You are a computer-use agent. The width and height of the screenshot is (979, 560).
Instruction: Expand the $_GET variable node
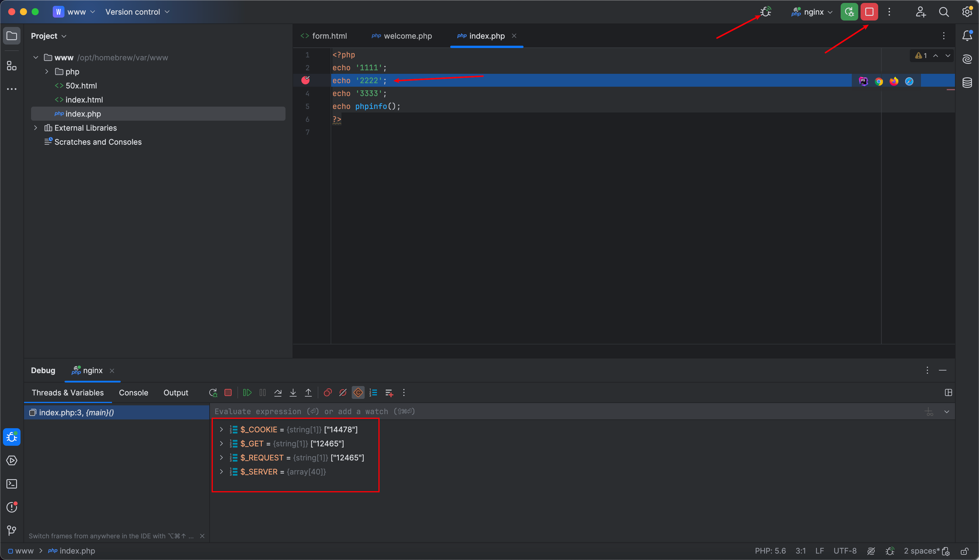click(221, 443)
